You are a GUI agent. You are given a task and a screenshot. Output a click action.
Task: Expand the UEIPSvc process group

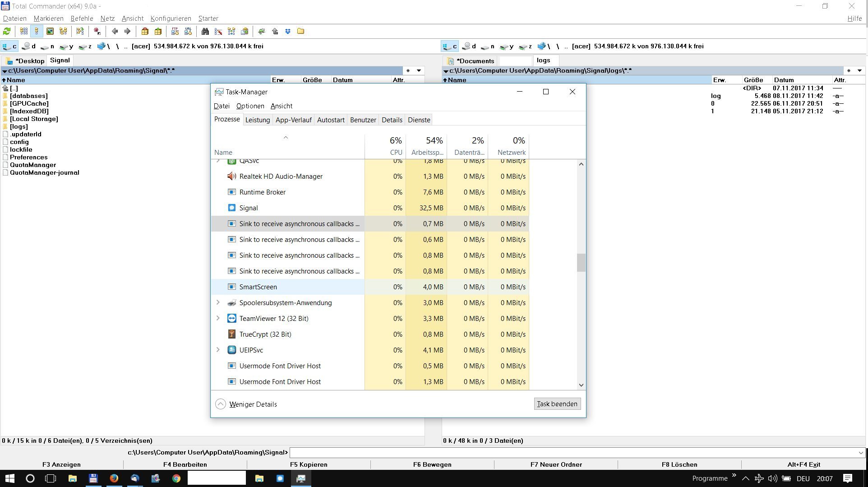[x=218, y=350]
